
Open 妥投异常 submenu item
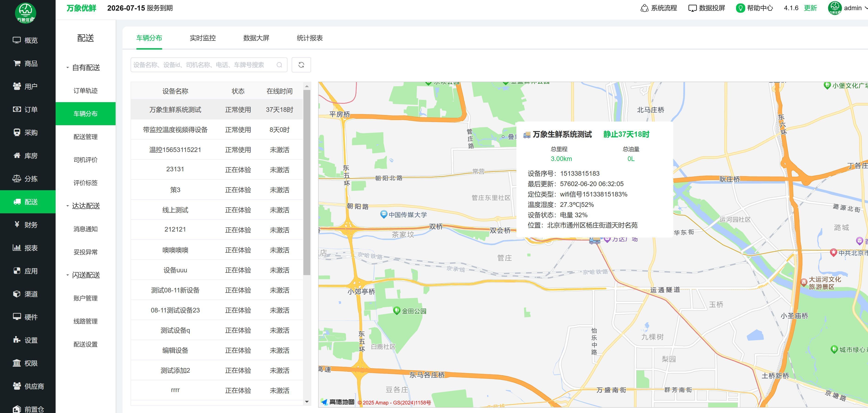[86, 252]
